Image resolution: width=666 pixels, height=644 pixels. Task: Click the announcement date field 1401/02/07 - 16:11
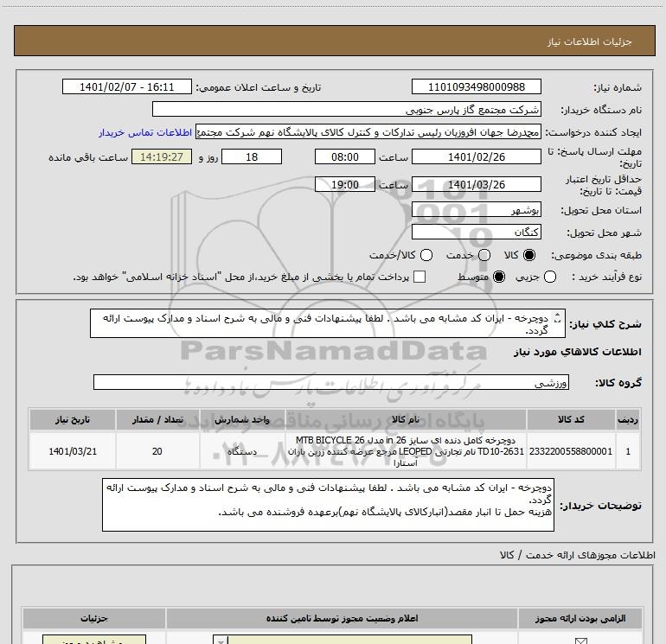click(x=127, y=86)
